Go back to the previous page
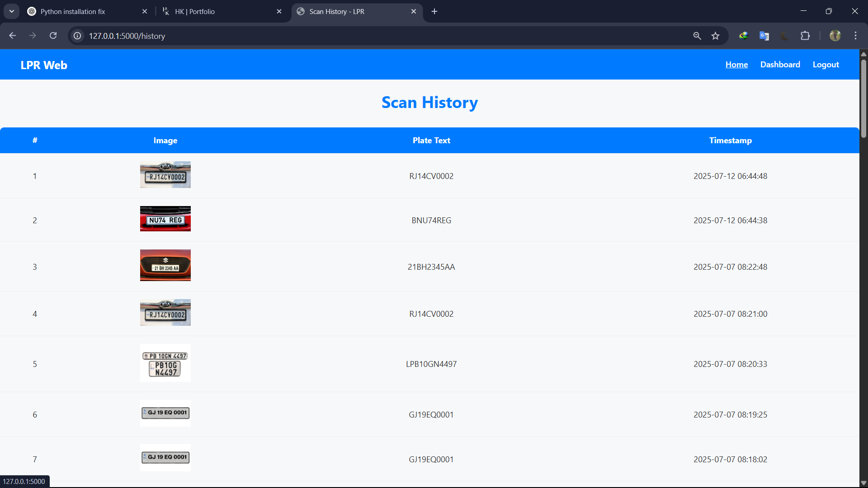The image size is (868, 488). pyautogui.click(x=13, y=36)
